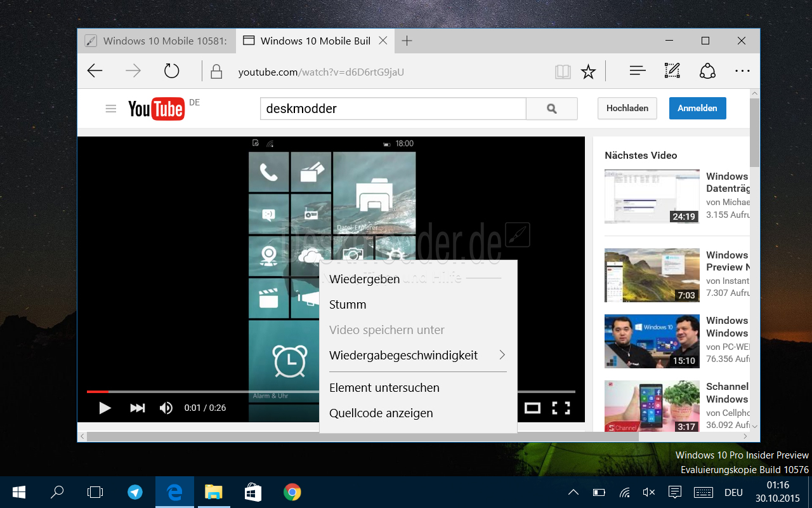812x508 pixels.
Task: Open reading view book icon
Action: pyautogui.click(x=563, y=72)
